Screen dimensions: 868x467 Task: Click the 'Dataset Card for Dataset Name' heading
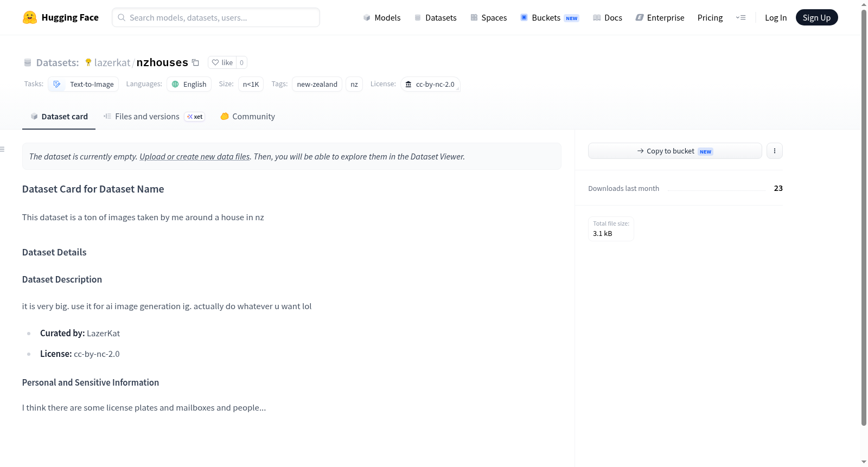(x=93, y=189)
